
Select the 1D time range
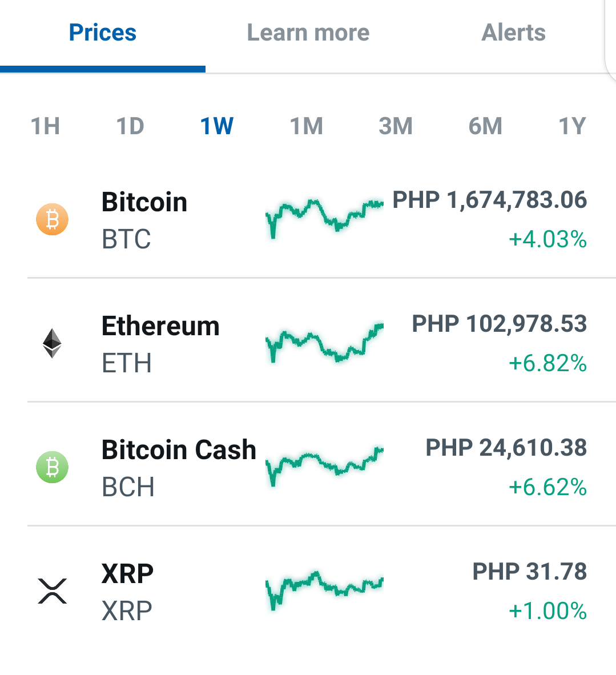[x=130, y=126]
